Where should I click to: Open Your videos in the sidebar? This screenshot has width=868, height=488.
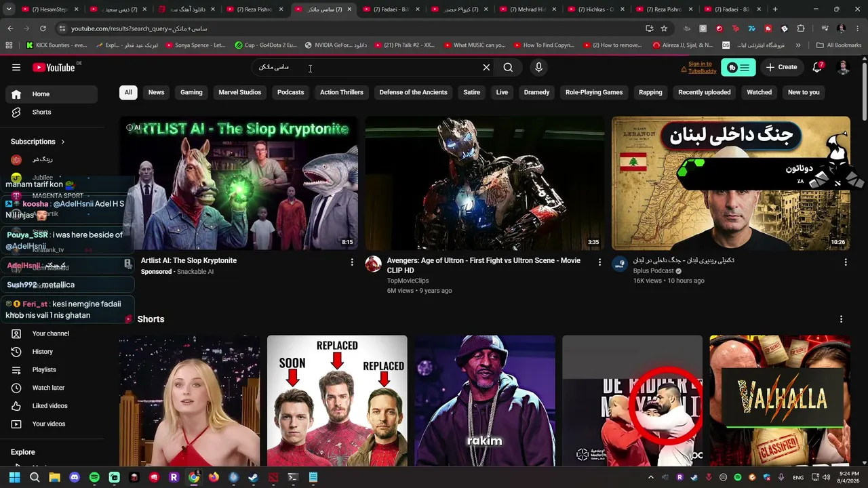pos(52,424)
